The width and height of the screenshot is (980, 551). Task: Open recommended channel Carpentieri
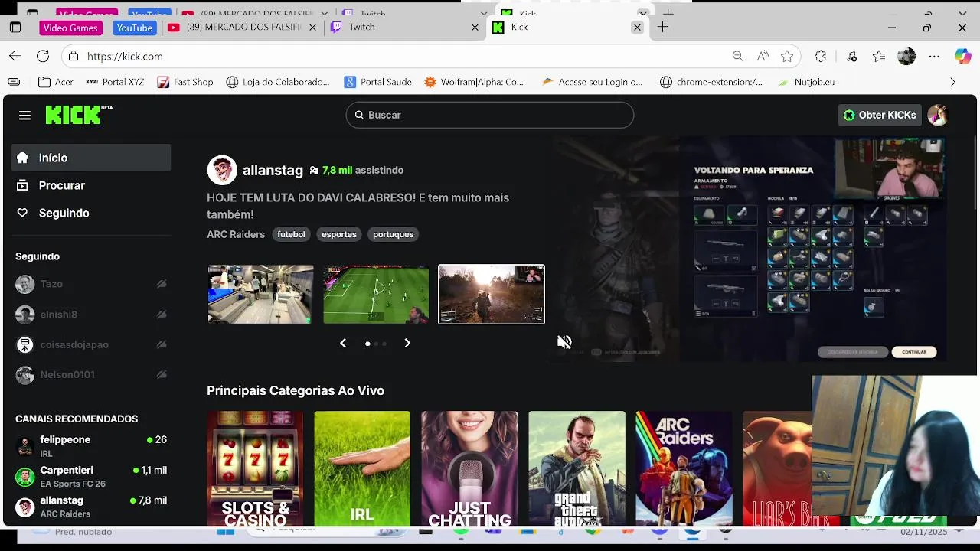91,477
